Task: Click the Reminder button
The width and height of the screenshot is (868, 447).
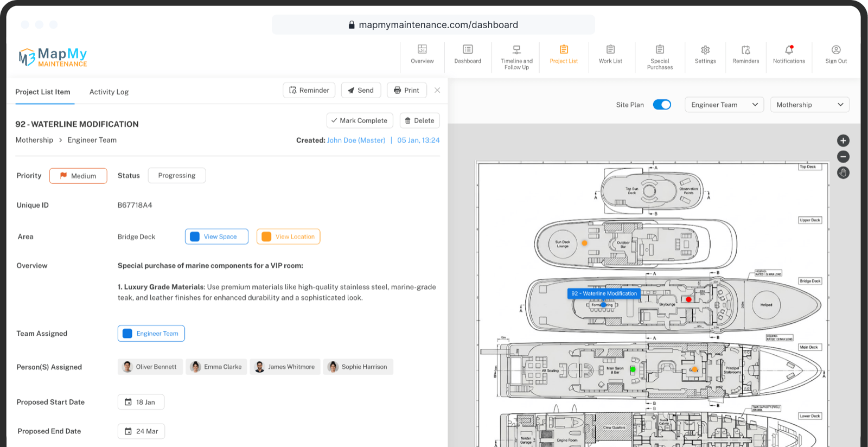Action: pos(309,90)
